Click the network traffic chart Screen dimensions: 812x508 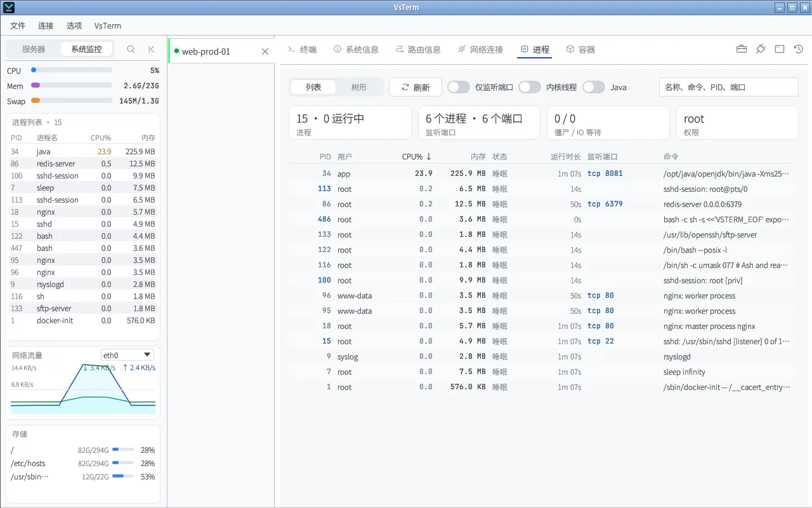[83, 389]
